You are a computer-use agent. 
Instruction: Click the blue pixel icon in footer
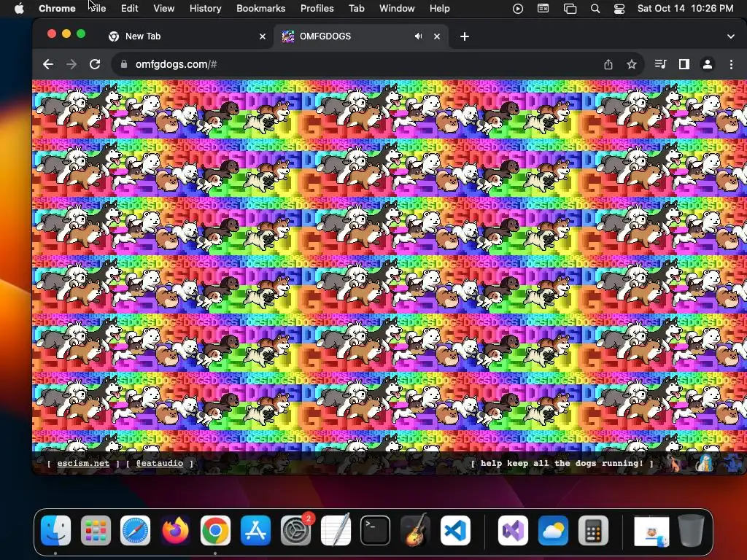(x=732, y=463)
